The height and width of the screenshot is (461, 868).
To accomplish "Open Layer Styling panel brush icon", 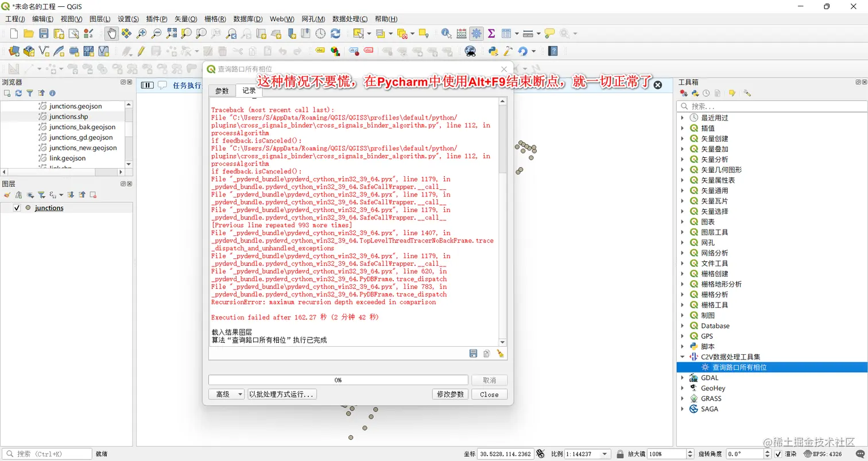I will (7, 195).
